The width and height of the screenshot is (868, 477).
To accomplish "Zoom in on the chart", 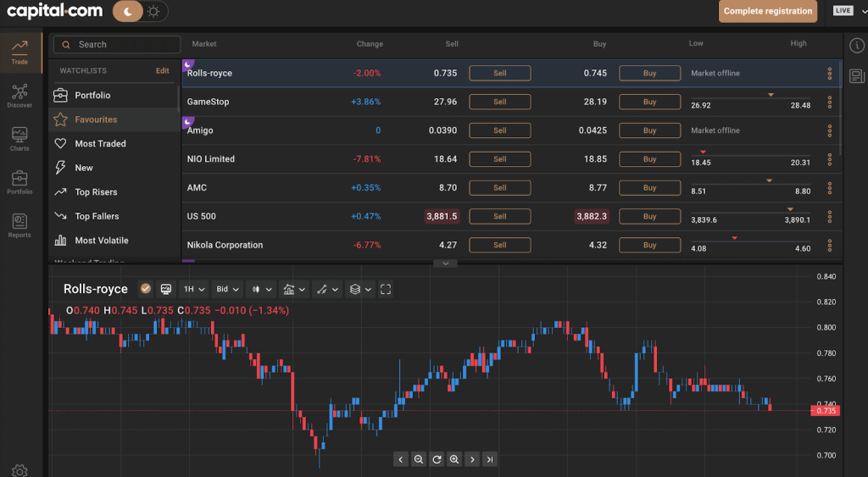I will click(454, 459).
